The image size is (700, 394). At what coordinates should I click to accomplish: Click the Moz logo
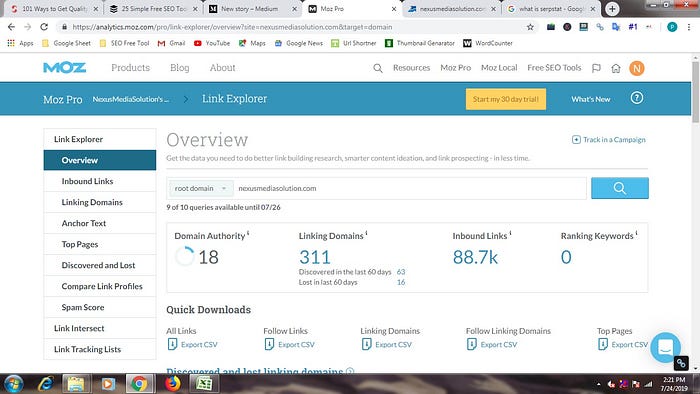[65, 68]
